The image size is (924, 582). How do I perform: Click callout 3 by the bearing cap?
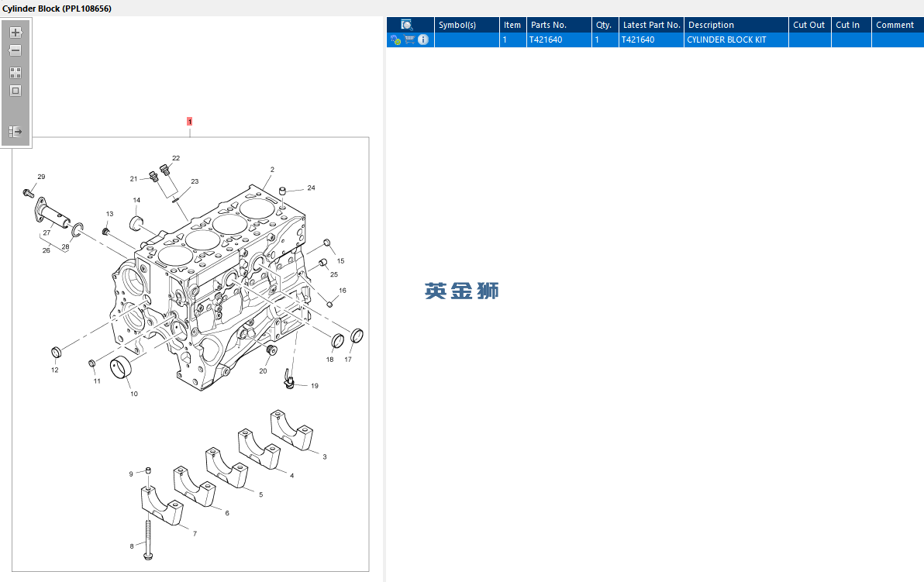[325, 457]
